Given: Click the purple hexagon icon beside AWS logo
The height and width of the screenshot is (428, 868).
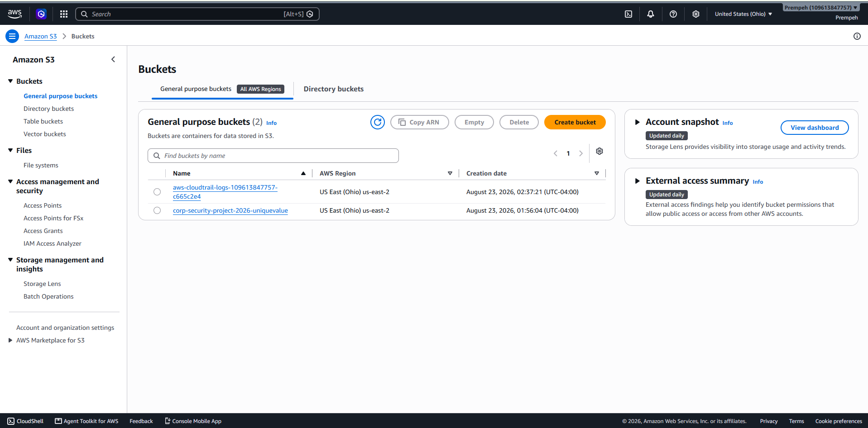Looking at the screenshot, I should [x=41, y=14].
